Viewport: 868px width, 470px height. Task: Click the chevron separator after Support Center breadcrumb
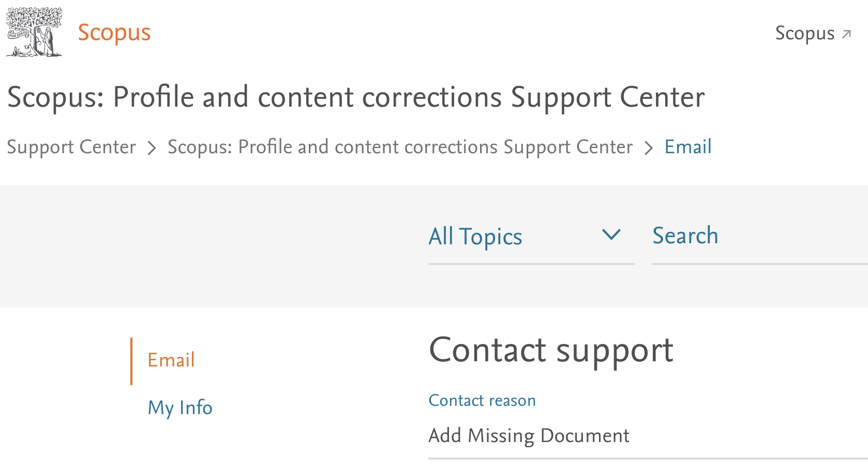point(152,149)
